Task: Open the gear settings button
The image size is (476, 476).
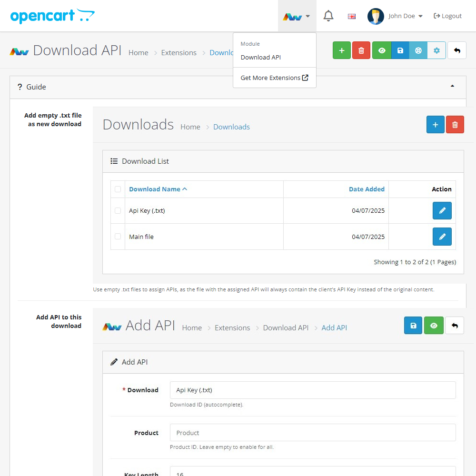Action: click(x=436, y=50)
